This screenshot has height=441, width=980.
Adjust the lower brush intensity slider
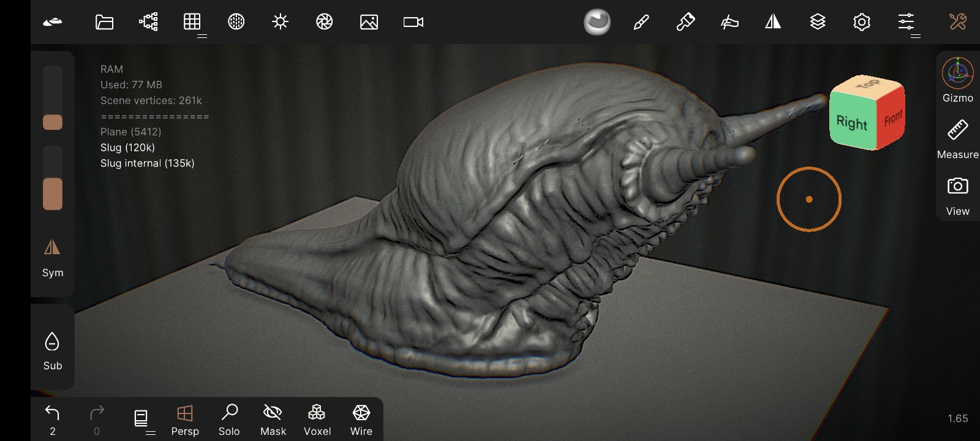(53, 178)
